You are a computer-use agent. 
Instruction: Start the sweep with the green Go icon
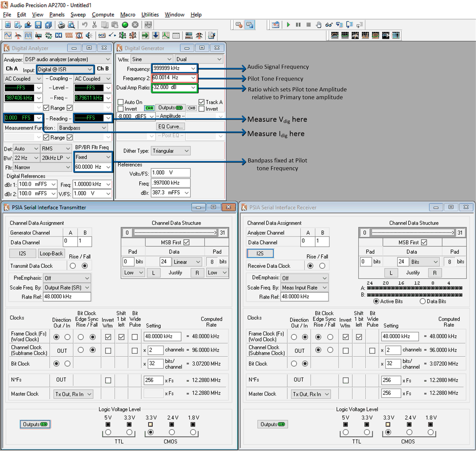(x=288, y=25)
